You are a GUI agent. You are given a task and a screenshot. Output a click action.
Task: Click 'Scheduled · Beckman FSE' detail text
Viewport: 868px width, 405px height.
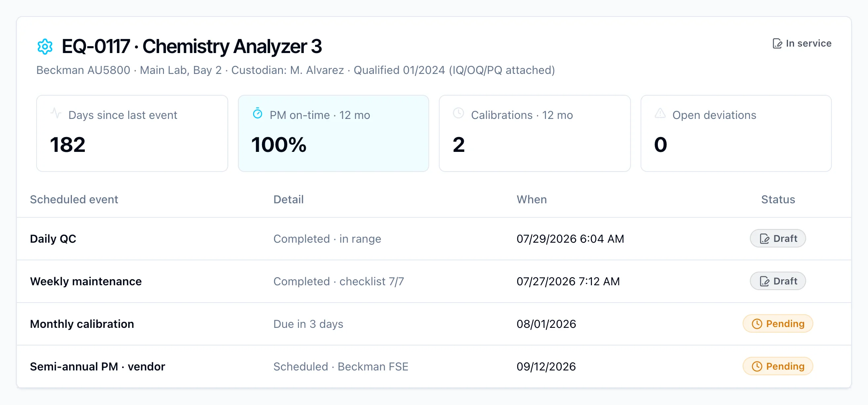(x=341, y=367)
